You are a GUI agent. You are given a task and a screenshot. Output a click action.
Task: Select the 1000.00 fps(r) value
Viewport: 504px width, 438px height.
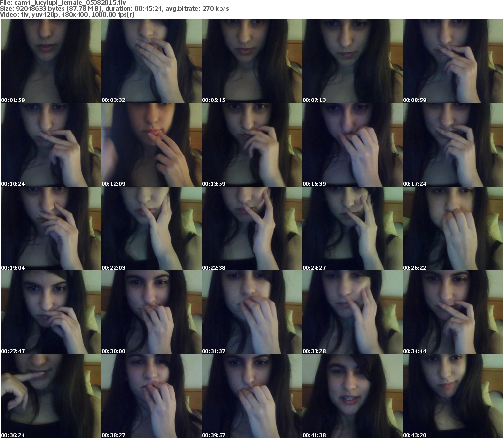[x=113, y=14]
